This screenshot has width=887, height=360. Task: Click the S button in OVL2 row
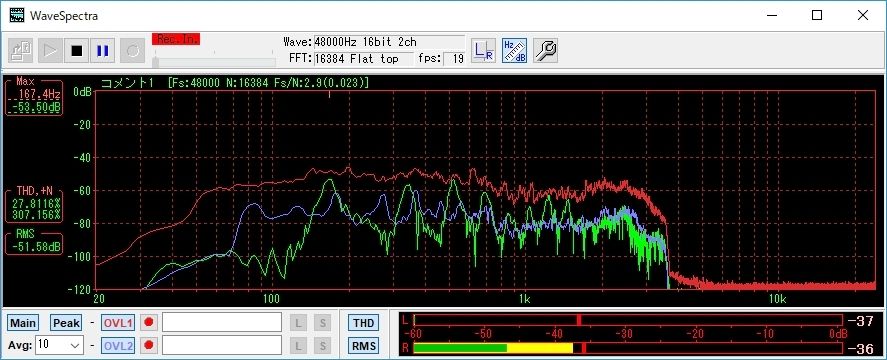pos(322,345)
